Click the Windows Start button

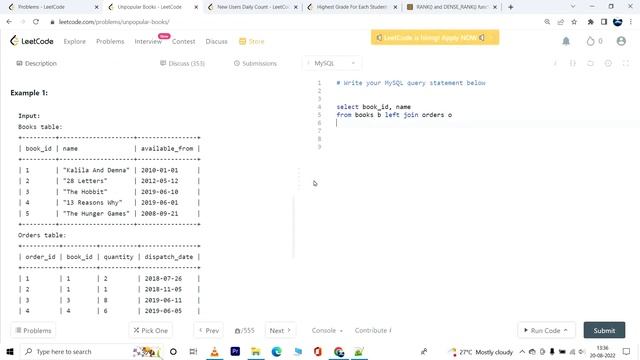(10, 351)
